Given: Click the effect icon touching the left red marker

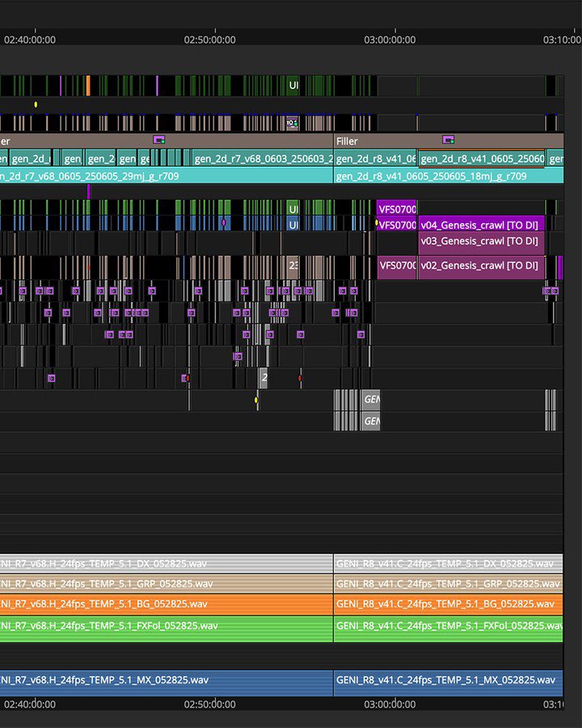Looking at the screenshot, I should (184, 378).
